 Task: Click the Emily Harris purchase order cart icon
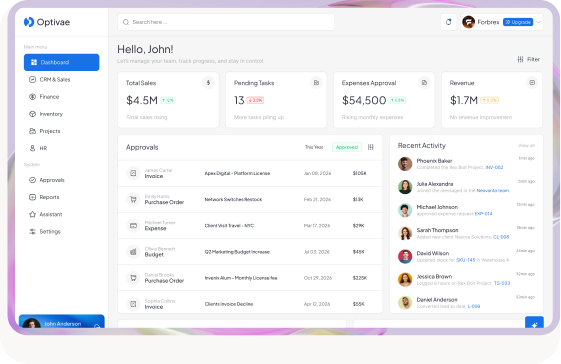(133, 199)
